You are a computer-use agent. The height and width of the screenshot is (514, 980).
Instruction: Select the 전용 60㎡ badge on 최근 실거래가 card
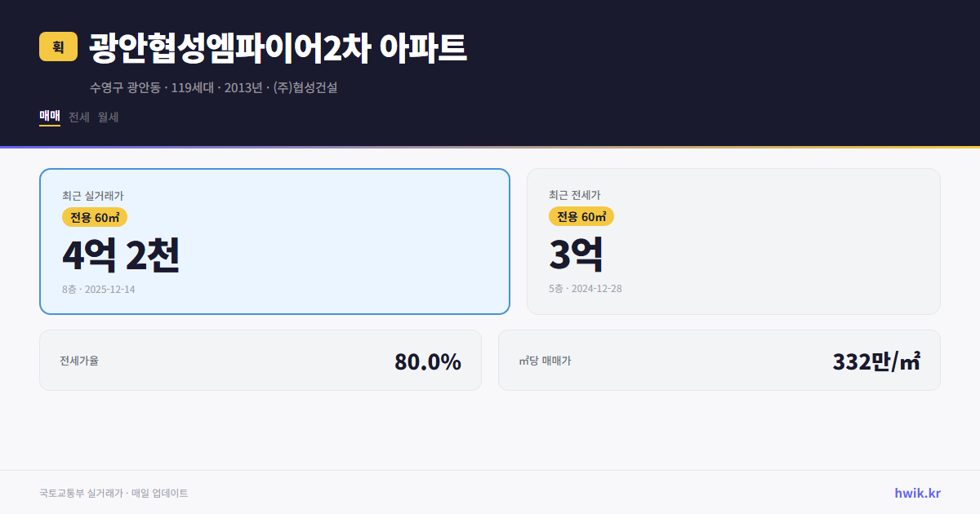click(92, 217)
